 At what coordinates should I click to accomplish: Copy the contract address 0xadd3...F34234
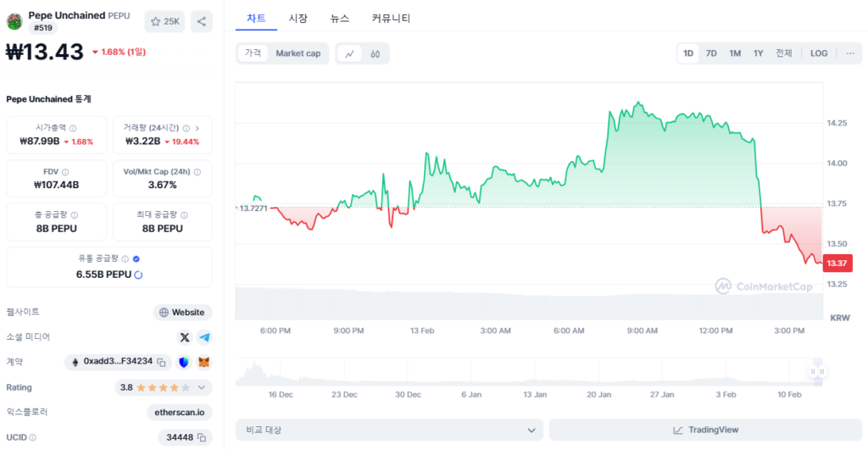coord(162,362)
